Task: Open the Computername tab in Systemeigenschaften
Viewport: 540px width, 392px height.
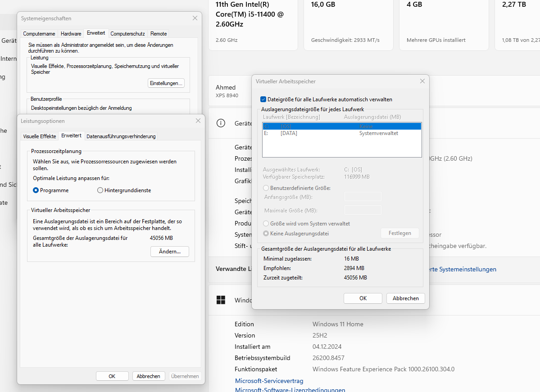Action: click(39, 34)
